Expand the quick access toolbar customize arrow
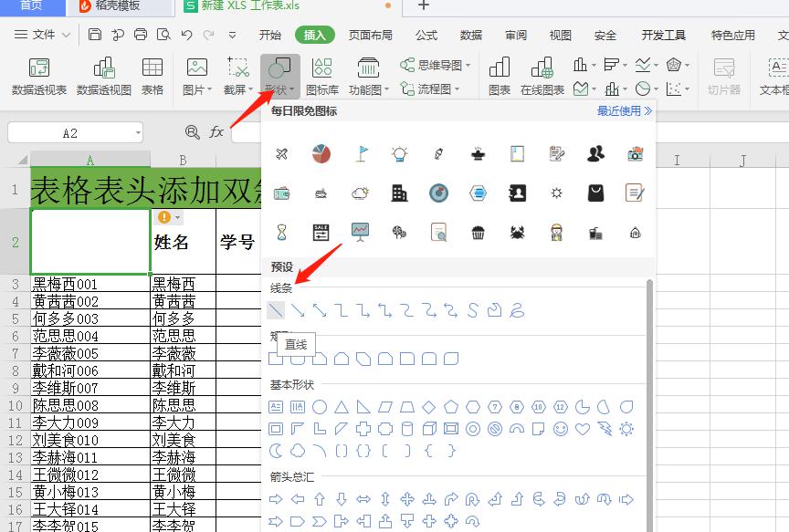The height and width of the screenshot is (532, 789). pyautogui.click(x=232, y=35)
